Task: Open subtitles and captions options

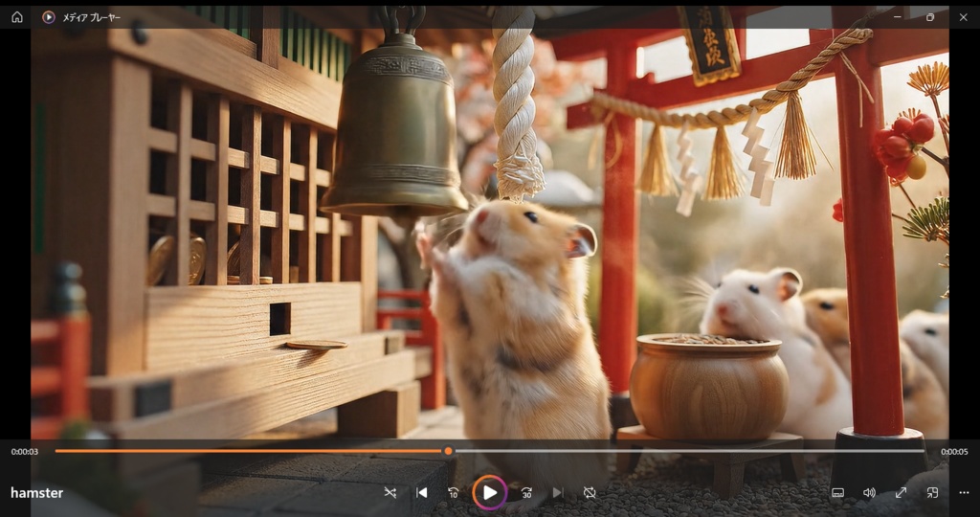Action: pyautogui.click(x=838, y=493)
